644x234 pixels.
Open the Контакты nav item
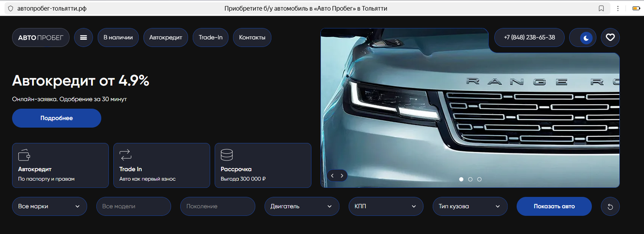[x=252, y=38]
